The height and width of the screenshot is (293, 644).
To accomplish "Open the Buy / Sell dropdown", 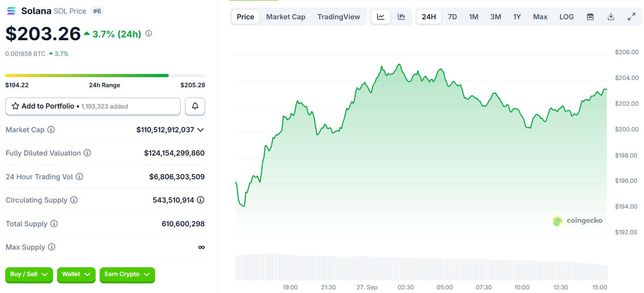I will point(29,275).
